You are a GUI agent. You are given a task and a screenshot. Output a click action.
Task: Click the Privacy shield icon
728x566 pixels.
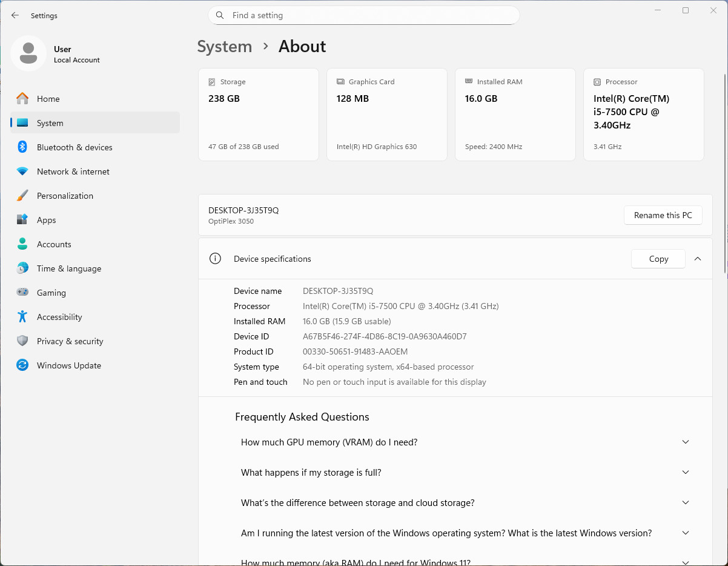(x=22, y=341)
